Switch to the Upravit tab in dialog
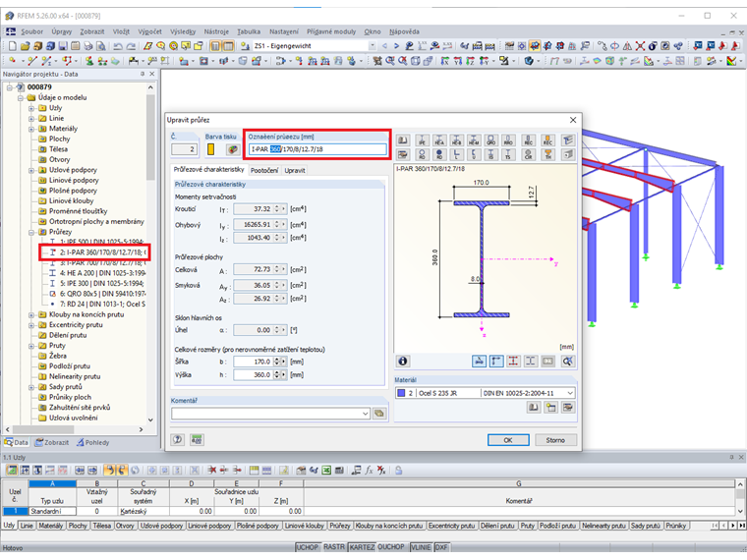Image resolution: width=747 pixels, height=560 pixels. (x=295, y=171)
